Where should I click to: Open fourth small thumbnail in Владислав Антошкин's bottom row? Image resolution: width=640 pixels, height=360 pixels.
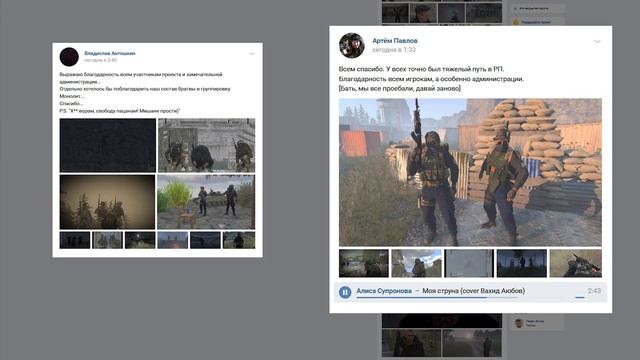point(173,240)
